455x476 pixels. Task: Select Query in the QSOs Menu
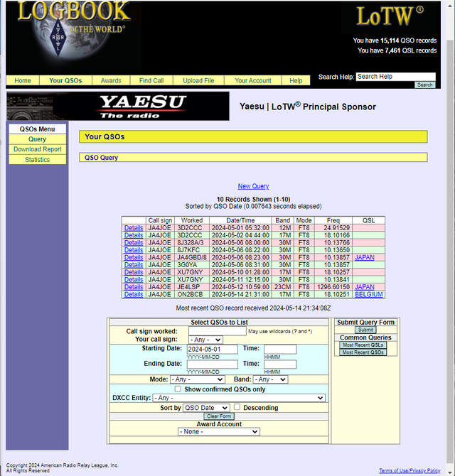(38, 139)
